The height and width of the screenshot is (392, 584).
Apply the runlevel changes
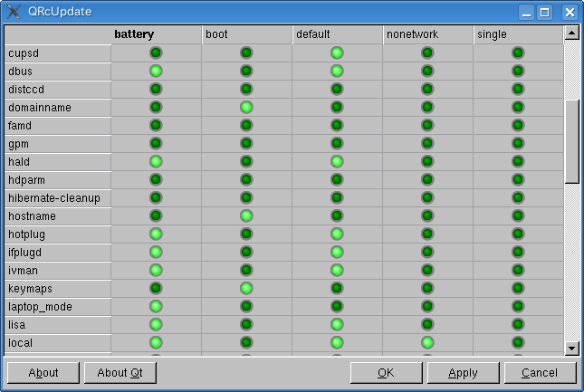point(463,372)
